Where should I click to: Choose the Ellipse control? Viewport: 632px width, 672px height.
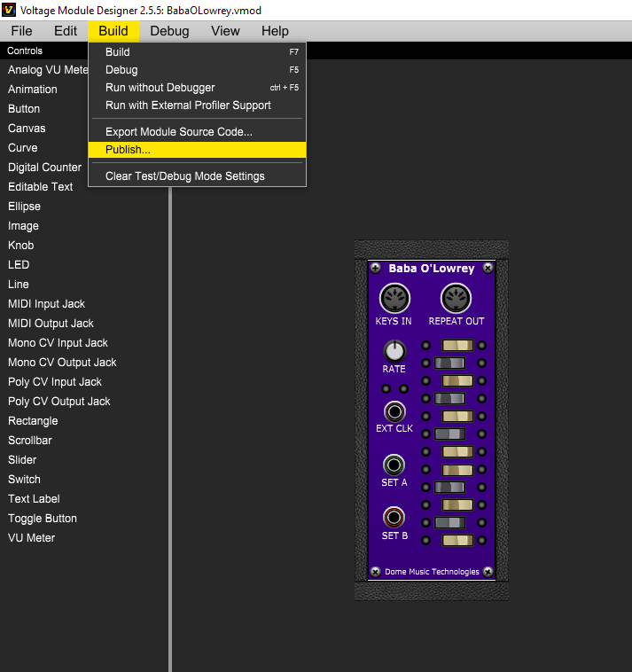[25, 207]
